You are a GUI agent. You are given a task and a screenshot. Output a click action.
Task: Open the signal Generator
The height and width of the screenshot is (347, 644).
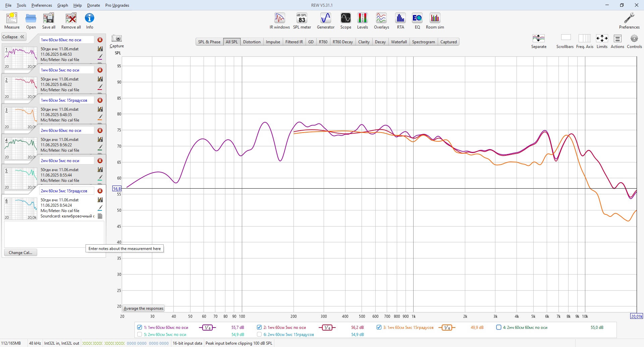[x=326, y=21]
